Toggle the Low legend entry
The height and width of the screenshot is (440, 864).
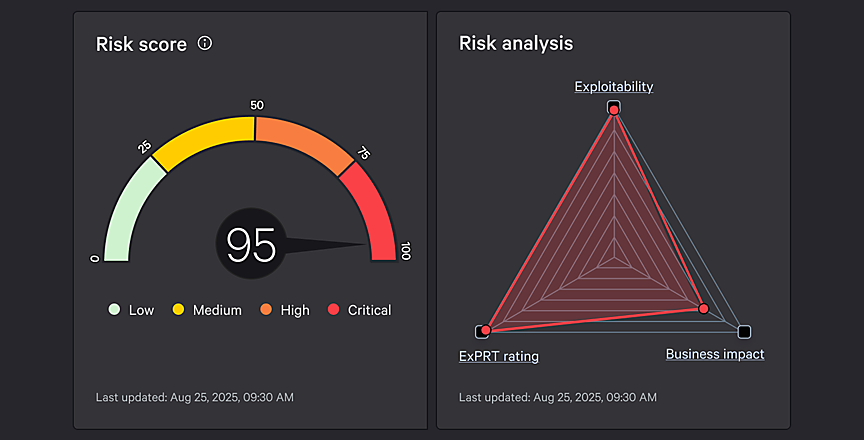coord(131,310)
